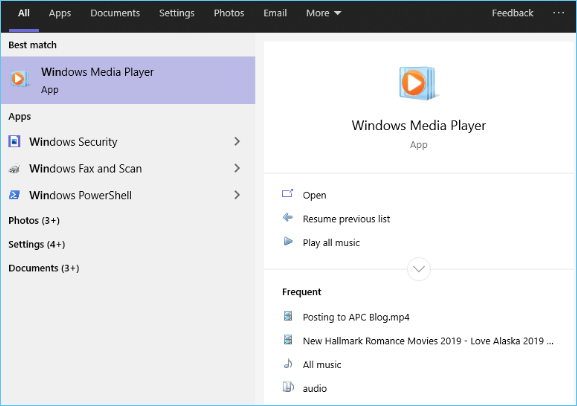Click the Feedback link
Screen dimensions: 577x406
pyautogui.click(x=512, y=13)
